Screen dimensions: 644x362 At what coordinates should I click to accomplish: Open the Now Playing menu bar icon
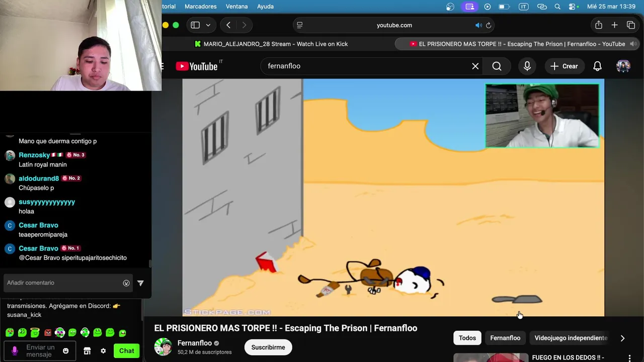[x=487, y=7]
